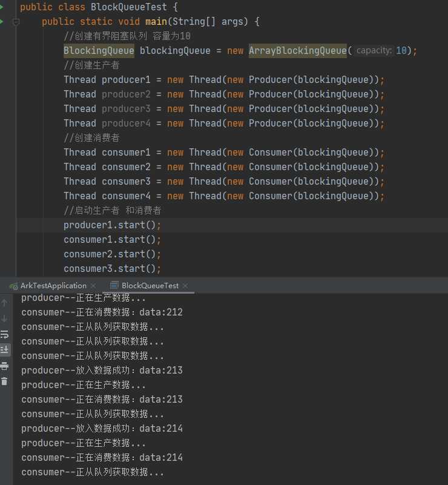Click the highlighted BlockingQueue type name

coord(99,51)
